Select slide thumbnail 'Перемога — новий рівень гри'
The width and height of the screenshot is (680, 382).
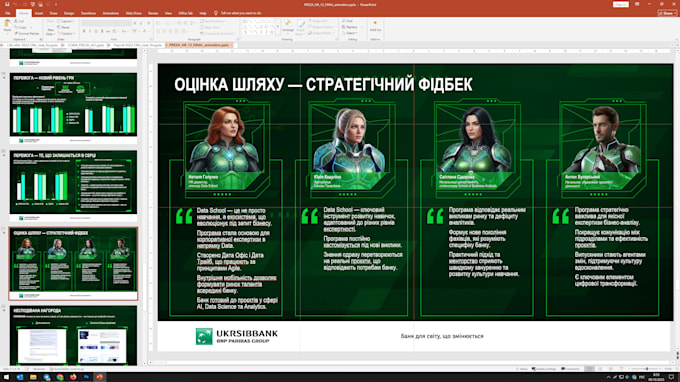tap(73, 104)
